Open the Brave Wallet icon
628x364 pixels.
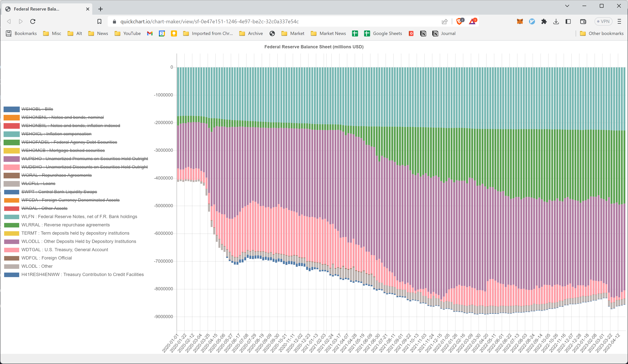pyautogui.click(x=583, y=21)
